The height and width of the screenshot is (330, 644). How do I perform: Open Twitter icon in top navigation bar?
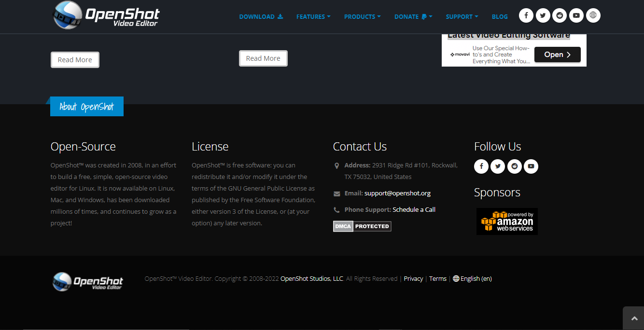click(x=543, y=15)
